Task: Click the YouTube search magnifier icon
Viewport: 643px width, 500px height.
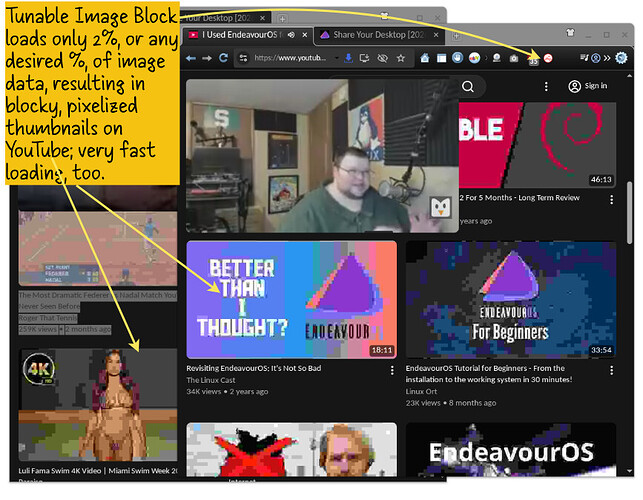Action: [468, 87]
